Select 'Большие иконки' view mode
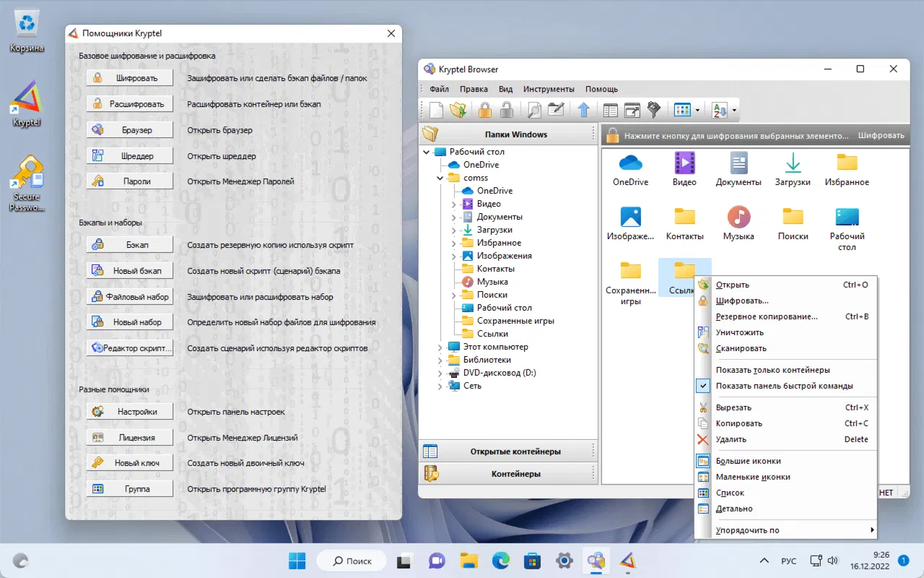 coord(748,461)
